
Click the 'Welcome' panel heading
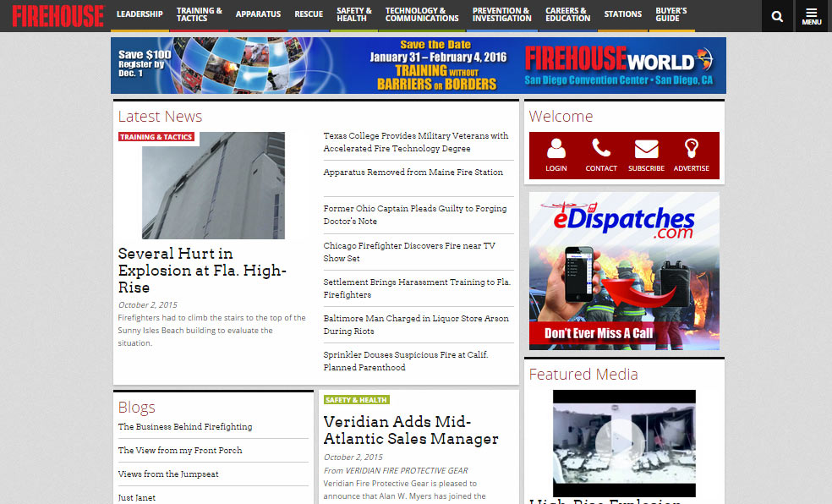tap(561, 116)
